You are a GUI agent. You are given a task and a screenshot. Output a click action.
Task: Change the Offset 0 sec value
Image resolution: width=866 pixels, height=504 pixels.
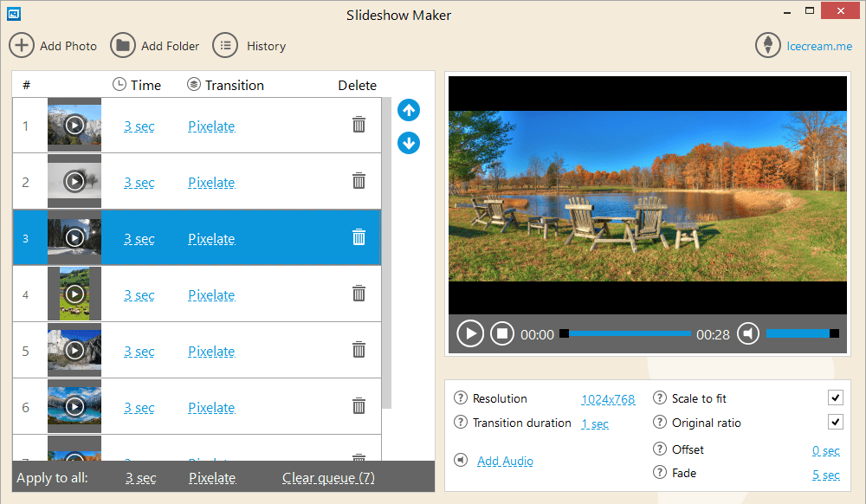(x=825, y=450)
